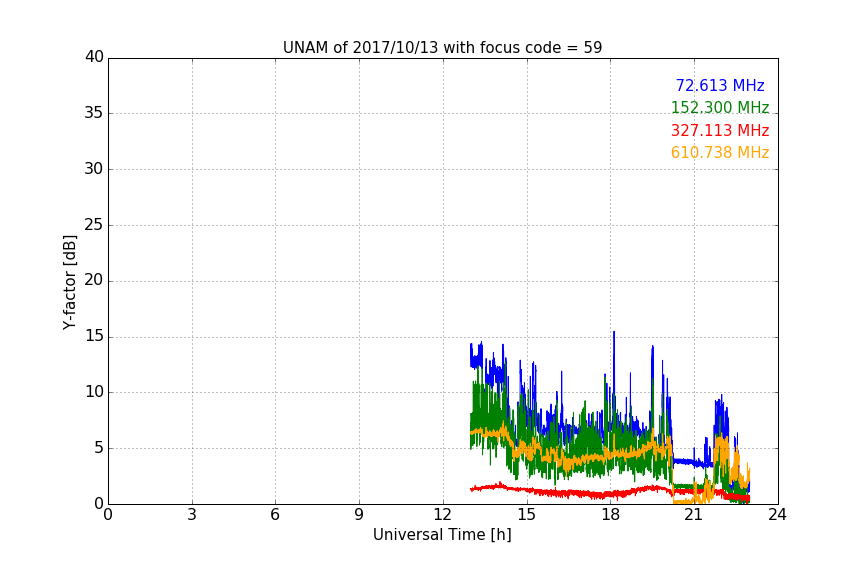The width and height of the screenshot is (864, 576).
Task: Click the x-axis tick value 3
Action: pyautogui.click(x=192, y=515)
